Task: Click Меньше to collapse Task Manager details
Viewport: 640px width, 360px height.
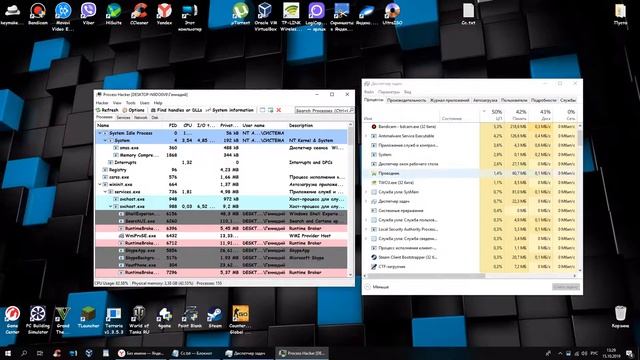Action: 377,287
